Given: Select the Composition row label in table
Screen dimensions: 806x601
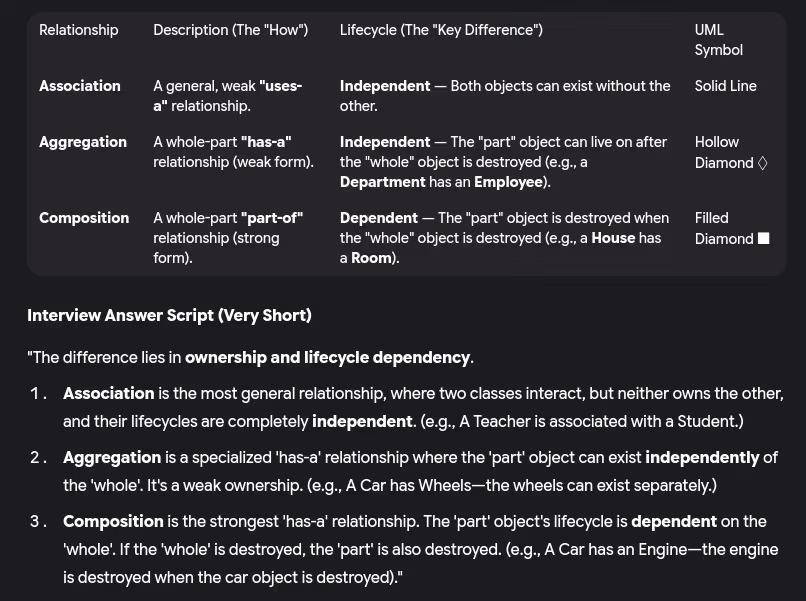Looking at the screenshot, I should click(84, 218).
